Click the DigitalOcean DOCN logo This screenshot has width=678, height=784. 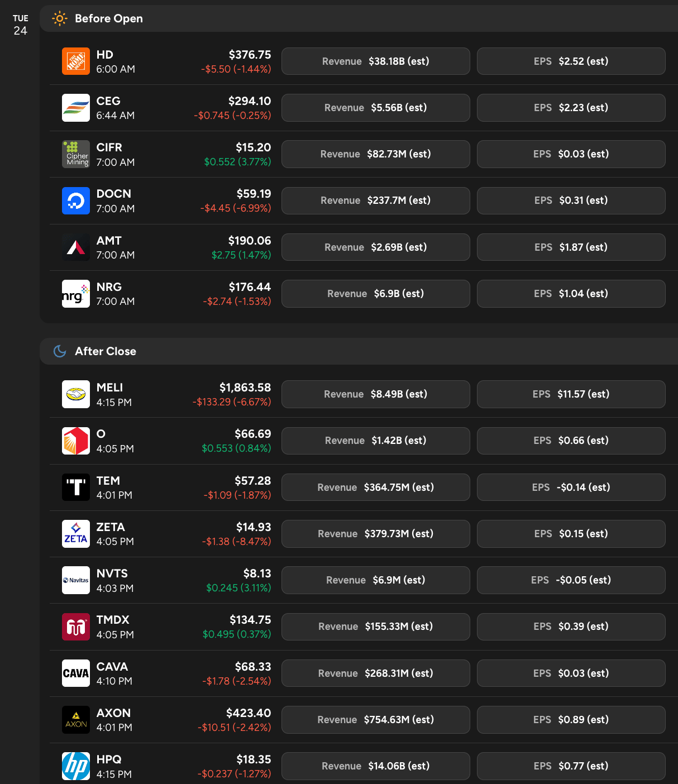click(76, 200)
